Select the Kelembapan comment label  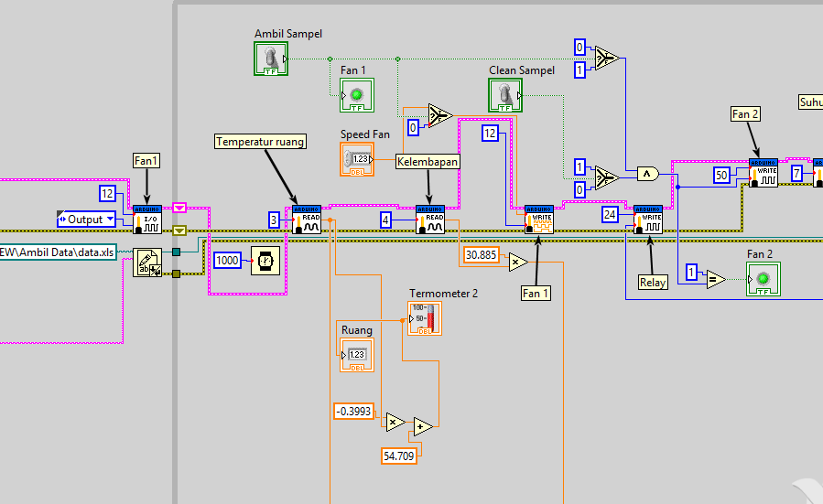[x=428, y=162]
